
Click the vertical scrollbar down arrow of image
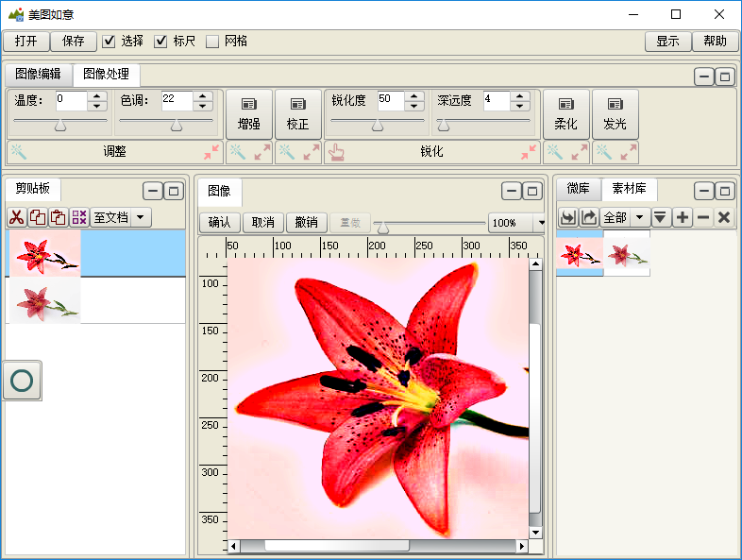535,532
